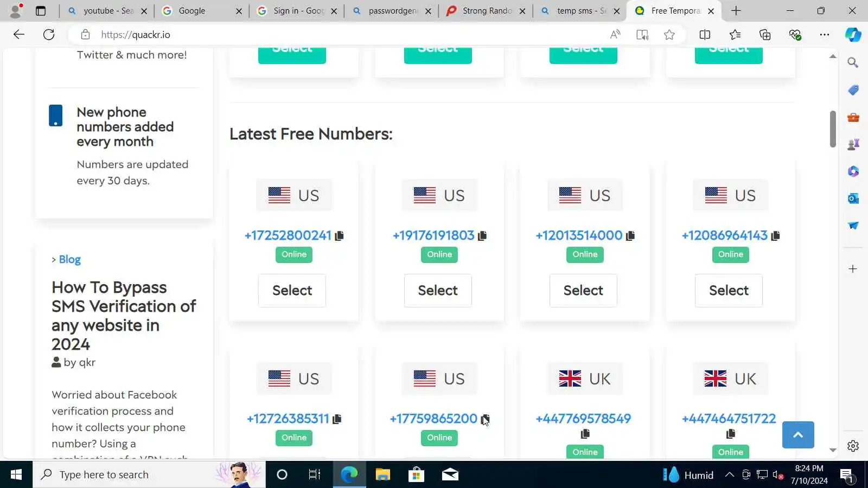The height and width of the screenshot is (488, 868).
Task: Expand the system tray hidden icons chevron
Action: click(x=730, y=475)
